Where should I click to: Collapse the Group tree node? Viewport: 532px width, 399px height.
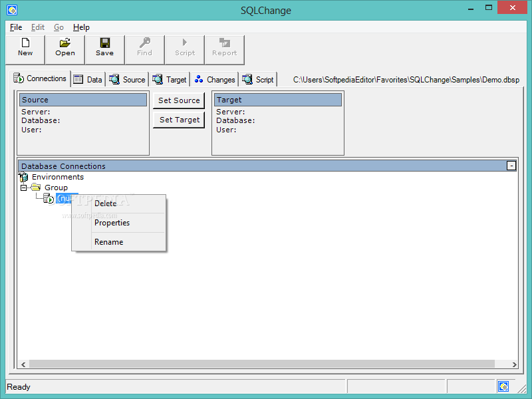point(23,188)
